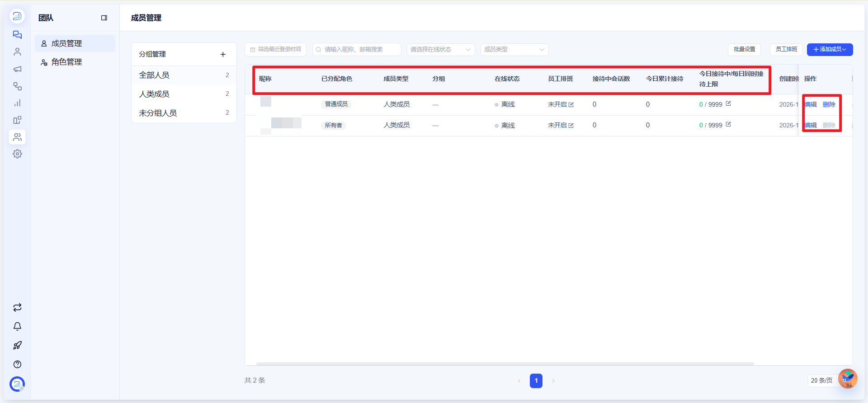Click page number 1 in pagination

pyautogui.click(x=536, y=381)
